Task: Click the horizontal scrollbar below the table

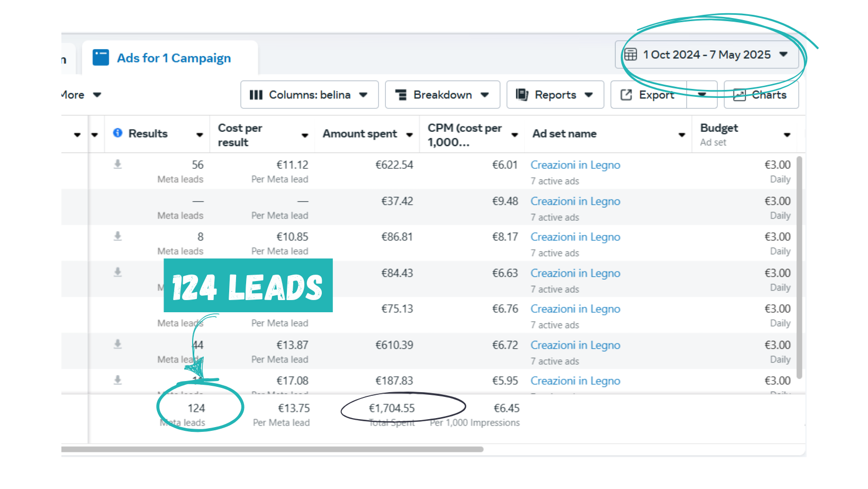Action: pyautogui.click(x=272, y=449)
